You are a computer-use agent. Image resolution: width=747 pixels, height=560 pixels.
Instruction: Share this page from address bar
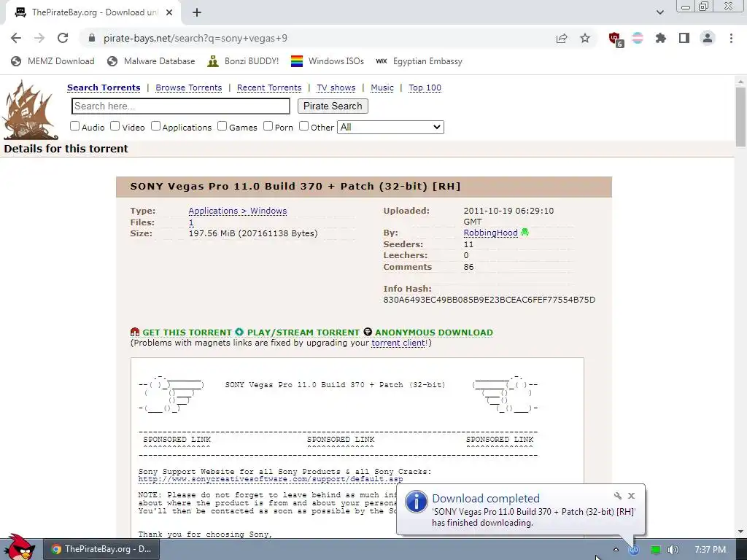(562, 38)
